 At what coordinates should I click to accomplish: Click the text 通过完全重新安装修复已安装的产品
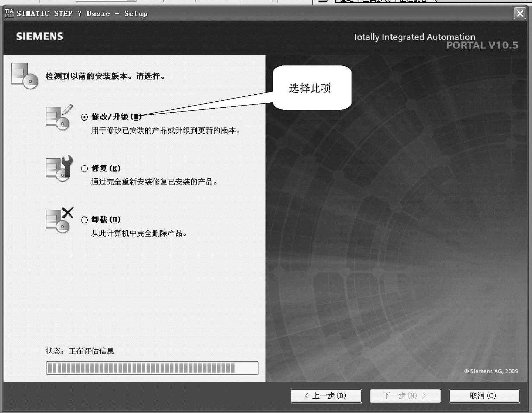(x=154, y=182)
